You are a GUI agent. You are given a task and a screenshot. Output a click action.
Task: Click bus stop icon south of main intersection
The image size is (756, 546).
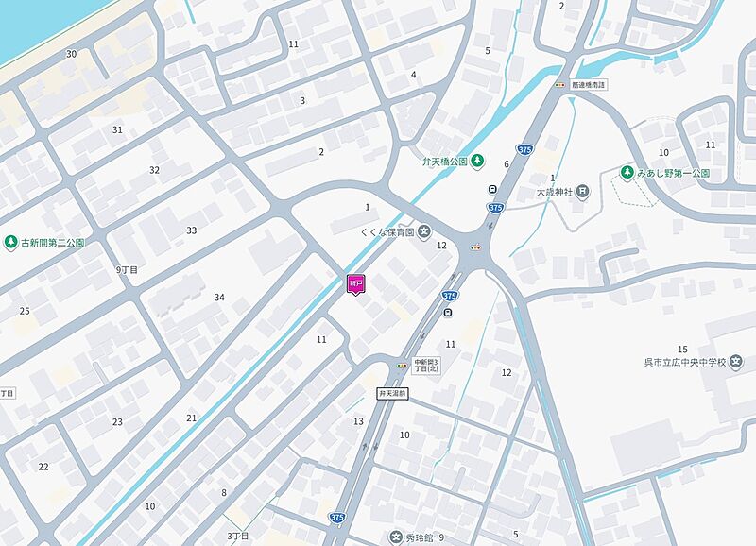pyautogui.click(x=448, y=313)
